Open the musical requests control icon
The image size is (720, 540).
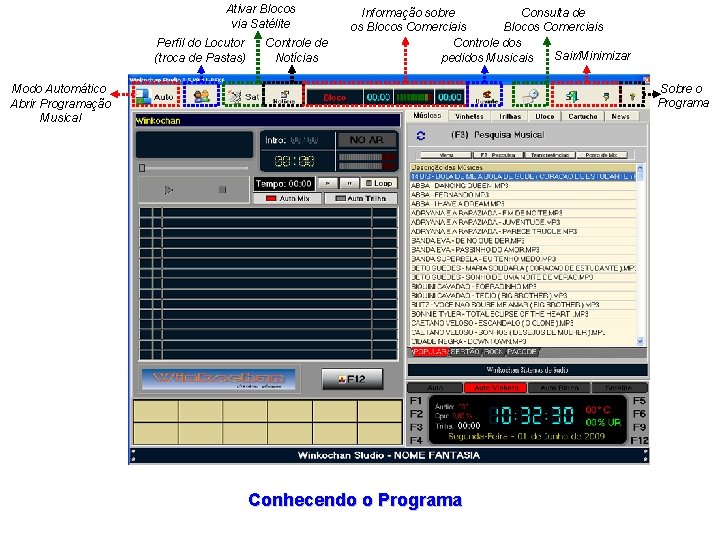pyautogui.click(x=485, y=96)
